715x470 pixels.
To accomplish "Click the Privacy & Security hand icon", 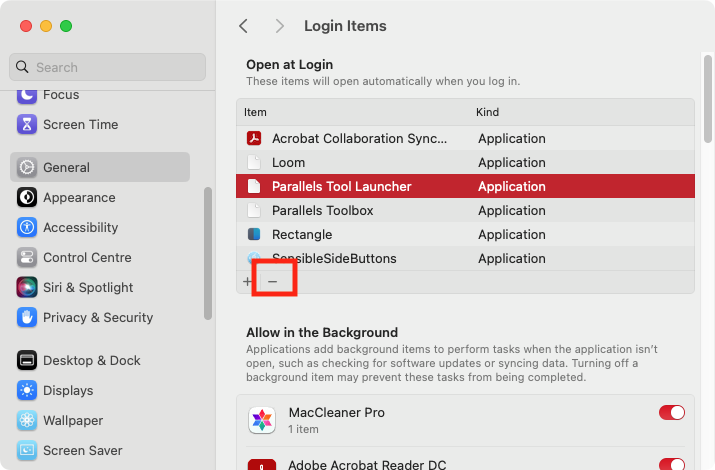I will click(x=27, y=317).
